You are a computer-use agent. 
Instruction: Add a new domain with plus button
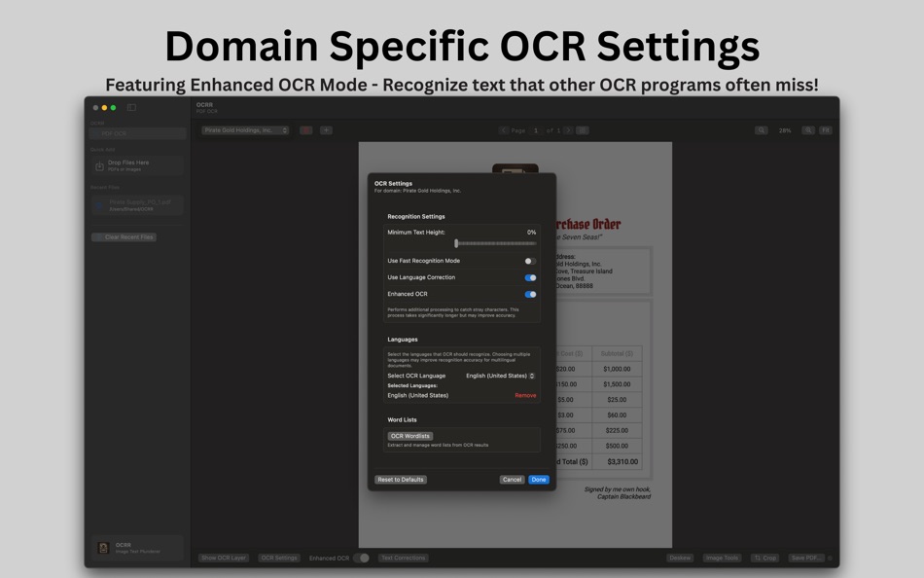pos(326,130)
